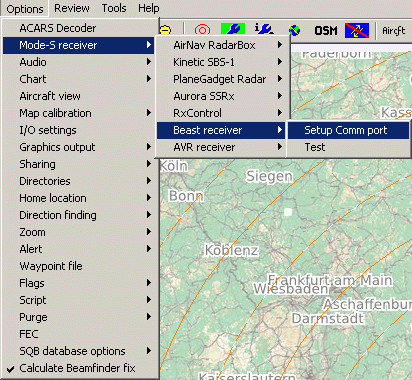Open Beast receiver submenu
The width and height of the screenshot is (412, 380).
click(x=221, y=130)
